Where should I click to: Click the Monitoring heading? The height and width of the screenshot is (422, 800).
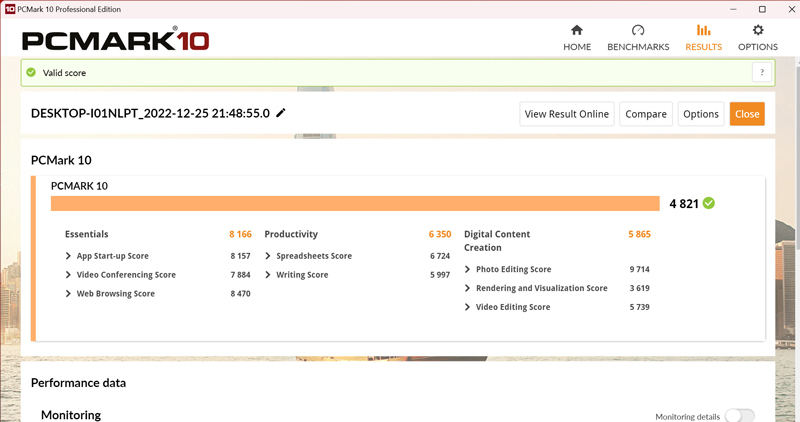point(71,415)
